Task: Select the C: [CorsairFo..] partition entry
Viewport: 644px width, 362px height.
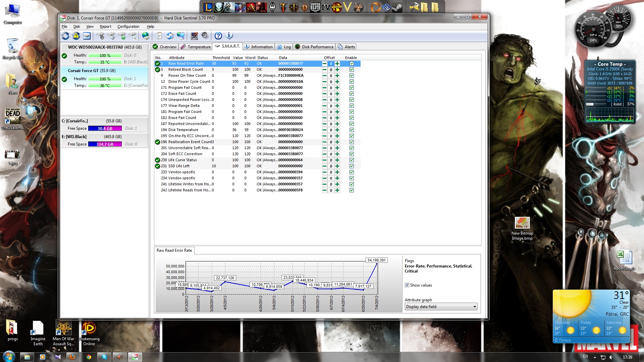Action: (x=104, y=125)
